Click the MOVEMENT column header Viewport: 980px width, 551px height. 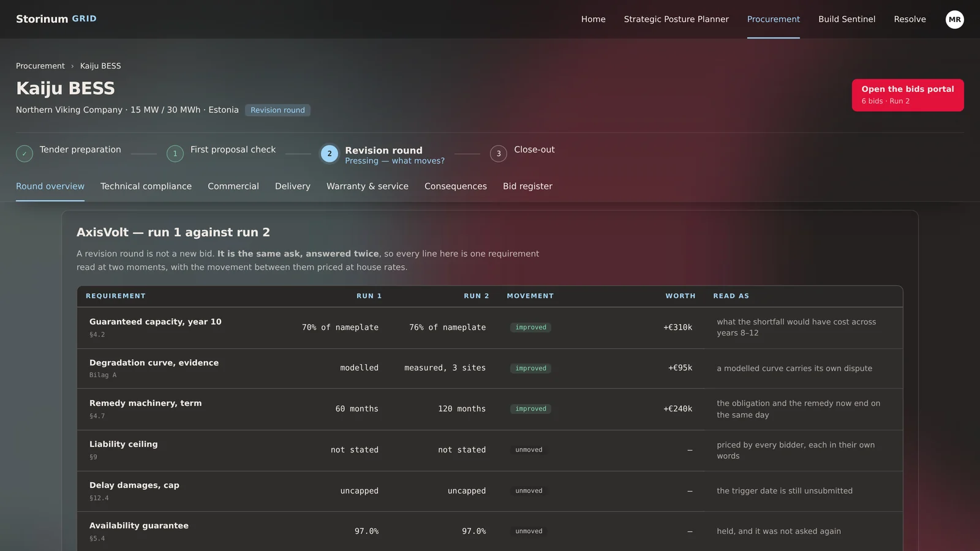tap(530, 296)
